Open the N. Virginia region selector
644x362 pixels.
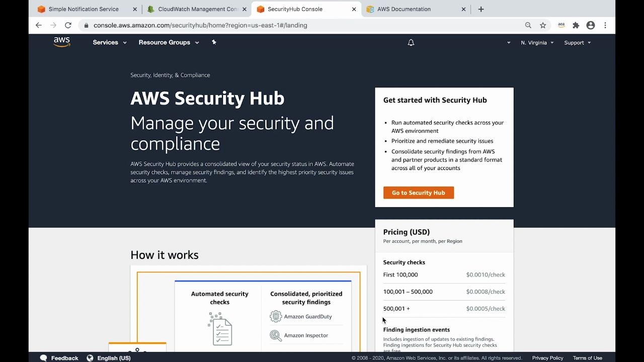pyautogui.click(x=537, y=43)
